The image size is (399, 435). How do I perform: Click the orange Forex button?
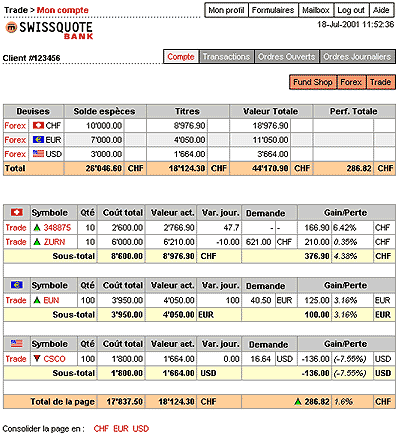[351, 82]
